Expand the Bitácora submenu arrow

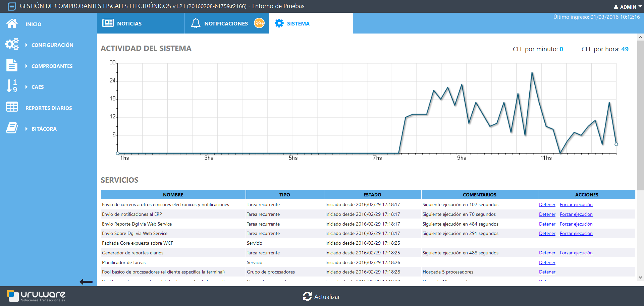tap(26, 129)
